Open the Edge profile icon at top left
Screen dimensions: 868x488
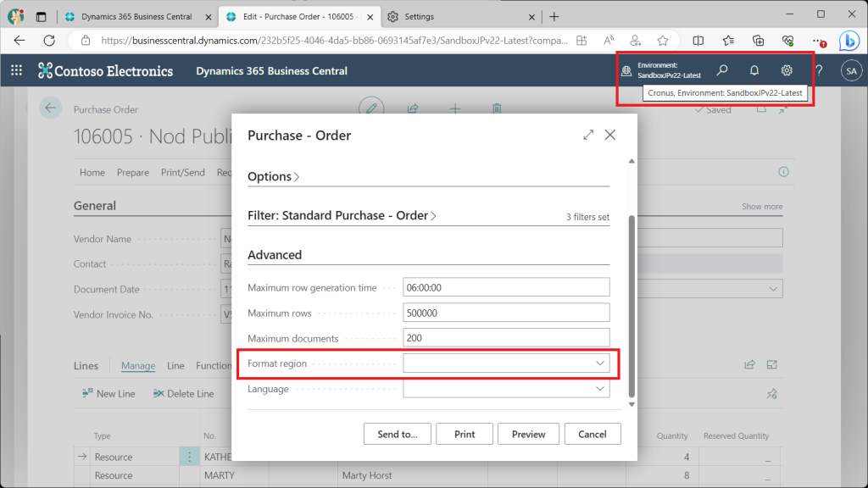[x=15, y=17]
